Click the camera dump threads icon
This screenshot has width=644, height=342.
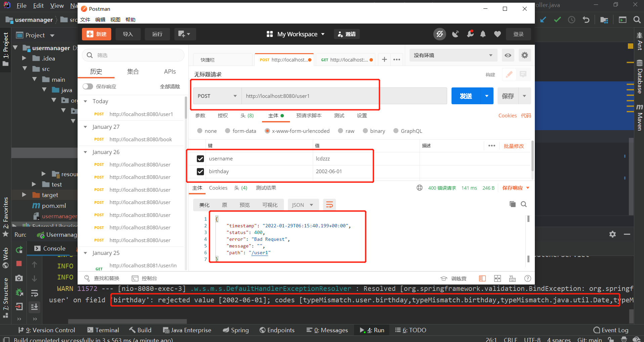[x=19, y=278]
